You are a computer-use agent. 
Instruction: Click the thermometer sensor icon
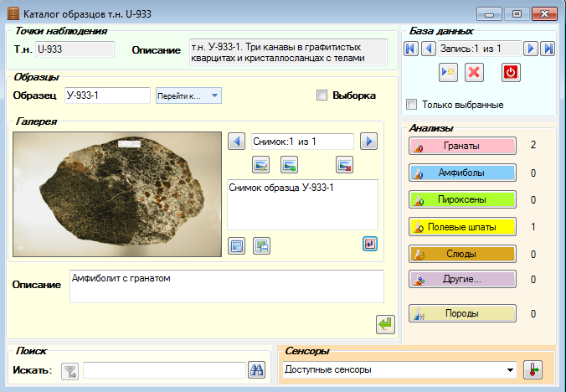[533, 370]
